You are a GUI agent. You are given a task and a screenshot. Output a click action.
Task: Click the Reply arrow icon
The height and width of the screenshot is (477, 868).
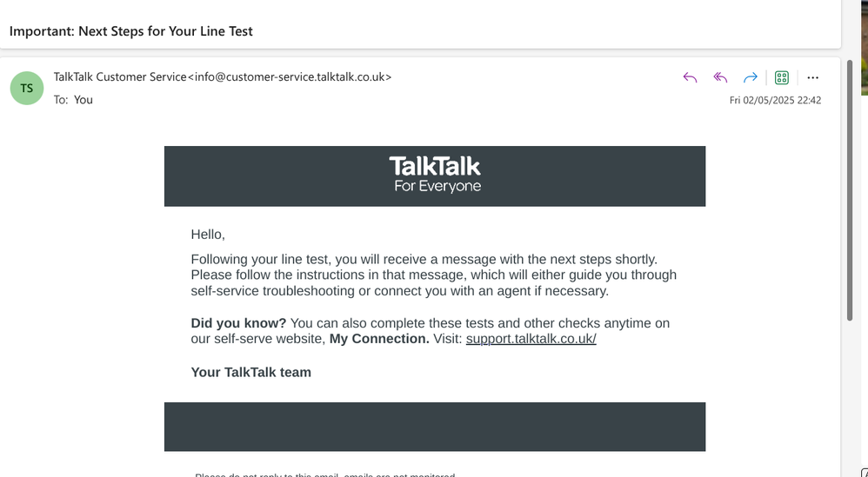(x=690, y=77)
